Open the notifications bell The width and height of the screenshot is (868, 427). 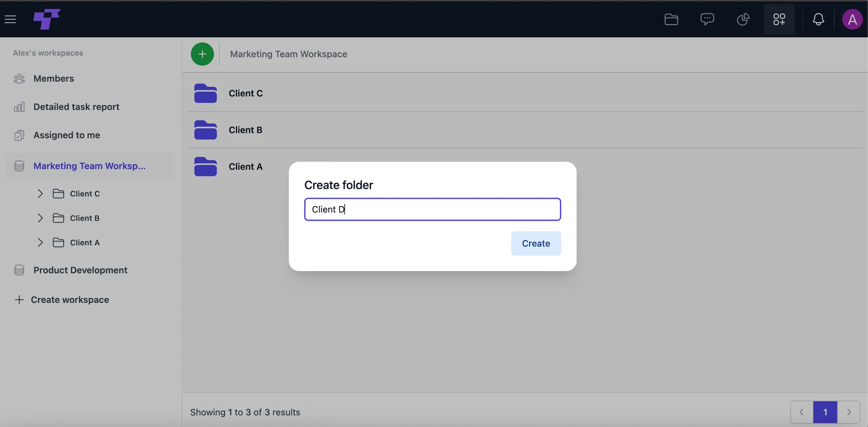click(x=819, y=19)
